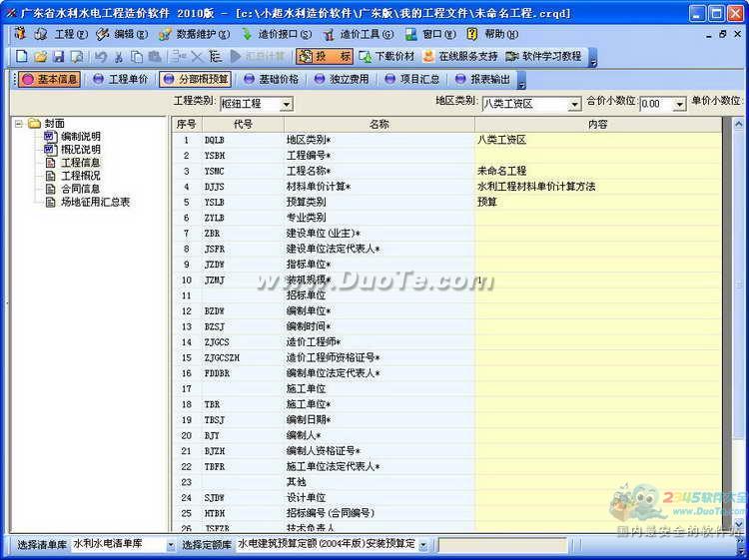The height and width of the screenshot is (560, 749).
Task: Click the insert row icon
Action: 179,57
